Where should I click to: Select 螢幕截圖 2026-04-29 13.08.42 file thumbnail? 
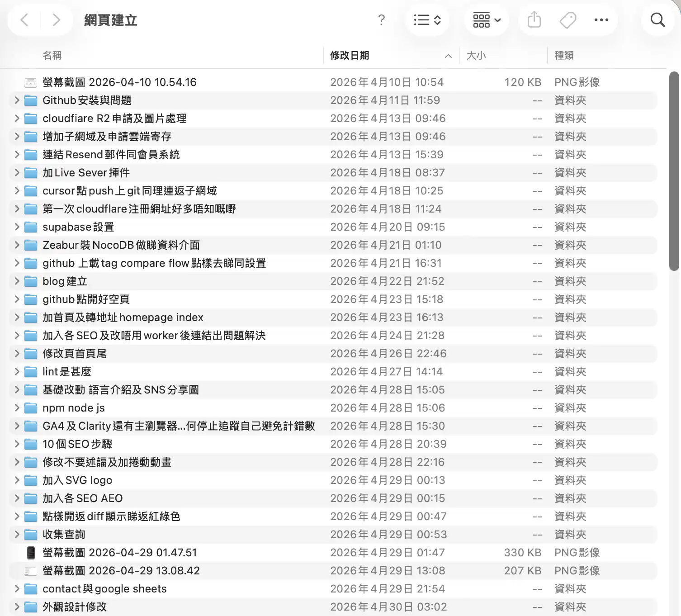[31, 571]
